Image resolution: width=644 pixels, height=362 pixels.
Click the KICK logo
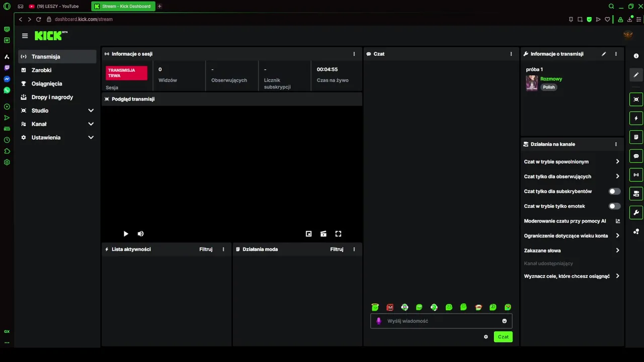pyautogui.click(x=51, y=35)
